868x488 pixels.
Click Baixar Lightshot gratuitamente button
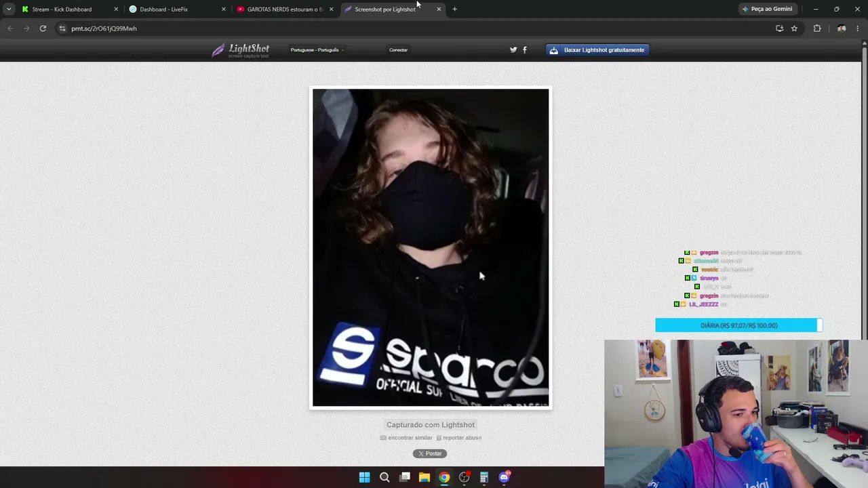point(597,50)
